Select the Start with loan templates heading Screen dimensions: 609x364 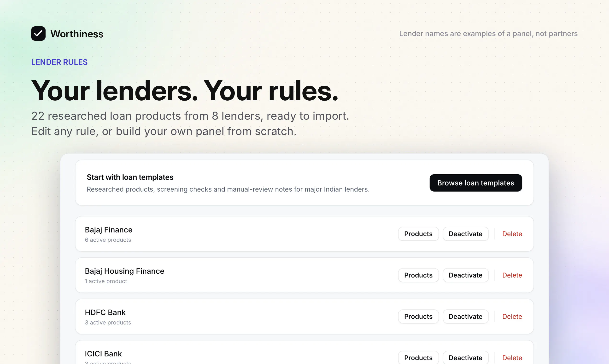pyautogui.click(x=130, y=177)
